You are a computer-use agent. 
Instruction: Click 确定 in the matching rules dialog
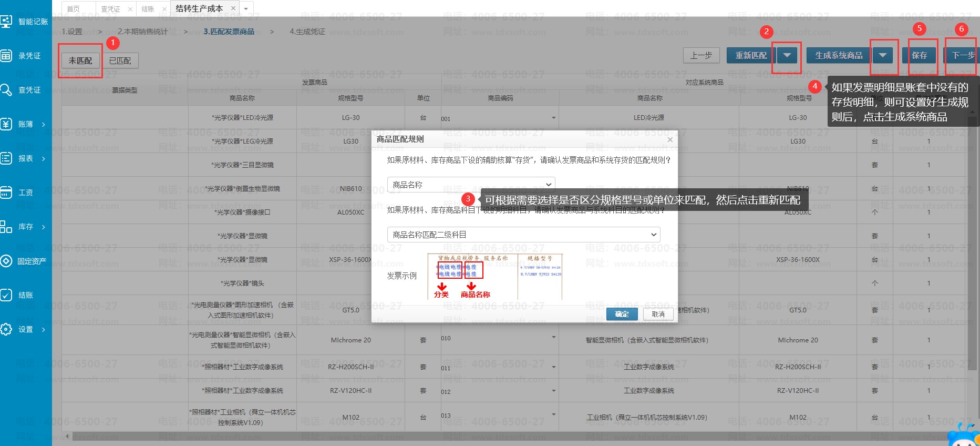point(622,314)
